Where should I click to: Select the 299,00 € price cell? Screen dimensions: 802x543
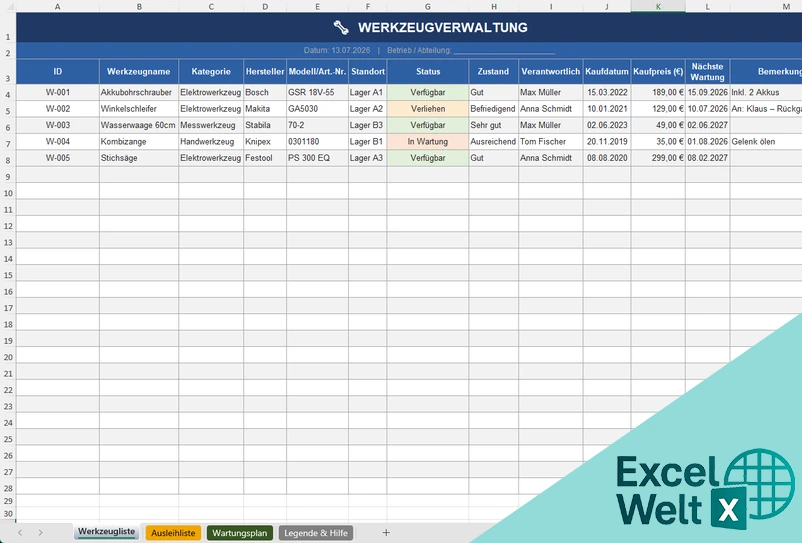click(658, 158)
